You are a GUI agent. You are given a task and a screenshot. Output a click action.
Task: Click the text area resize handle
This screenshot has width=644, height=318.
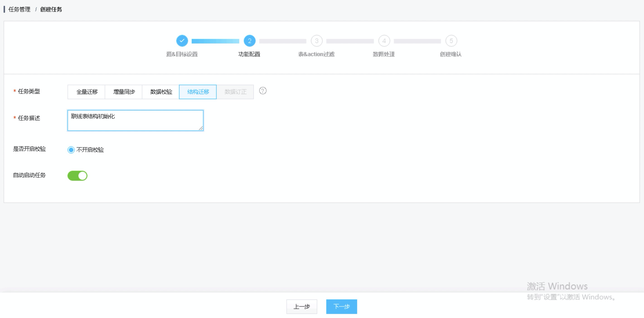(x=201, y=128)
